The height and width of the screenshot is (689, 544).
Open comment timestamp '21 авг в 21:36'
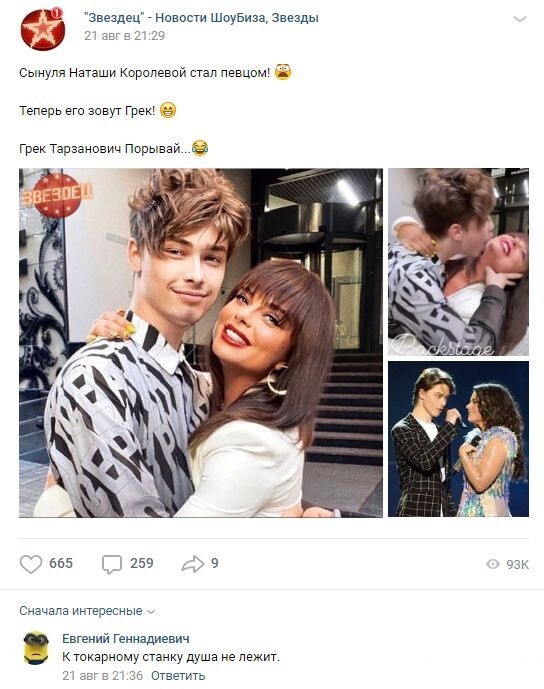coord(102,675)
